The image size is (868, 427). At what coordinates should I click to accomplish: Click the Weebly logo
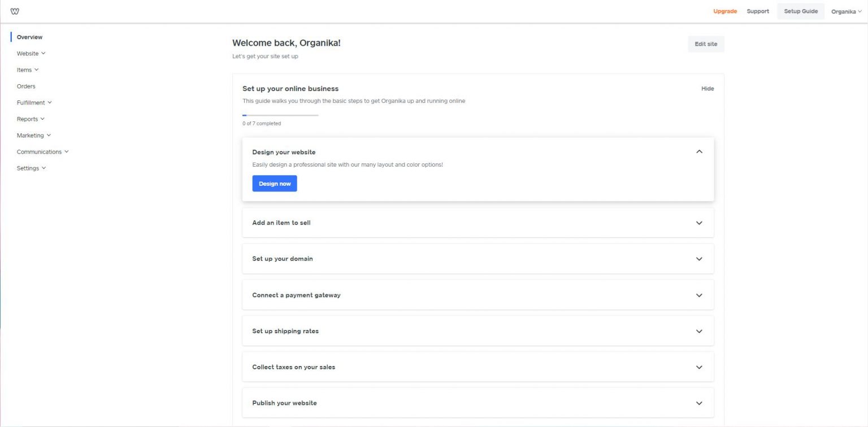click(14, 11)
